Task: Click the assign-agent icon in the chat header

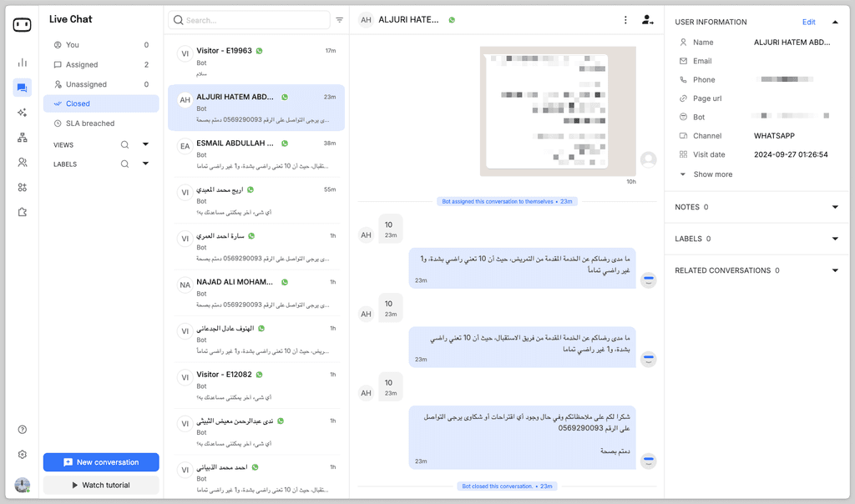Action: point(648,19)
